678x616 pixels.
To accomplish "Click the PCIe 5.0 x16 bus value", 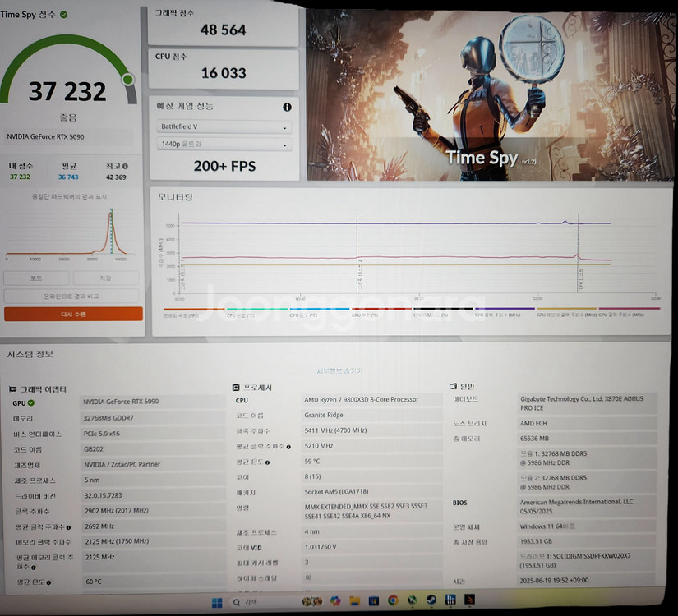I will click(102, 434).
